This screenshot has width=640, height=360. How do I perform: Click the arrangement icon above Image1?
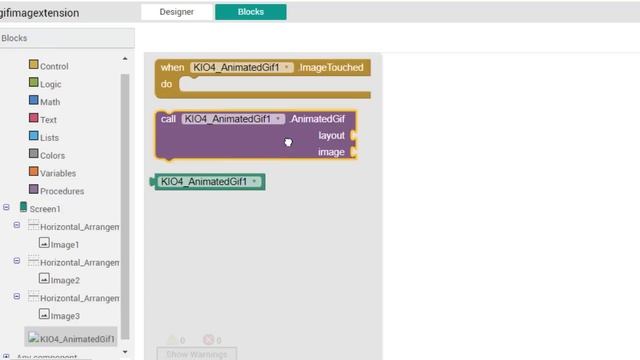click(x=33, y=225)
